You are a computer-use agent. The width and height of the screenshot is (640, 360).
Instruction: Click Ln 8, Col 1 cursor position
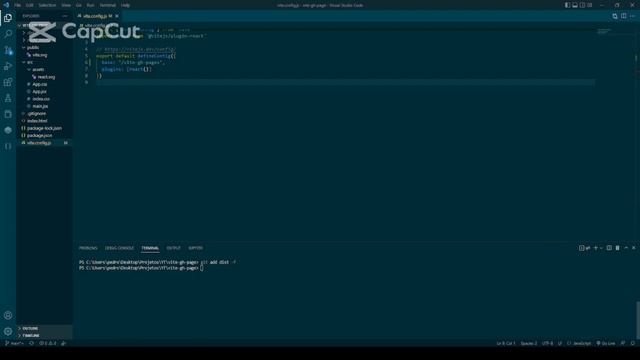coord(506,343)
